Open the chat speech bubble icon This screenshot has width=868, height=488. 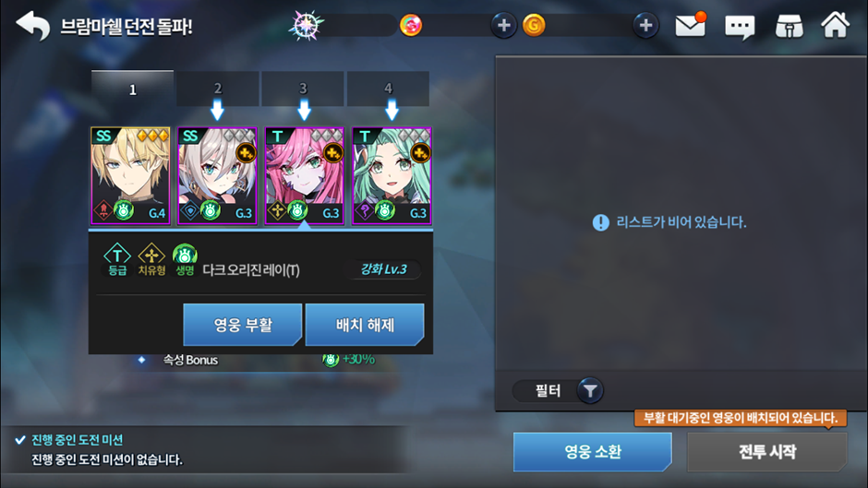740,26
